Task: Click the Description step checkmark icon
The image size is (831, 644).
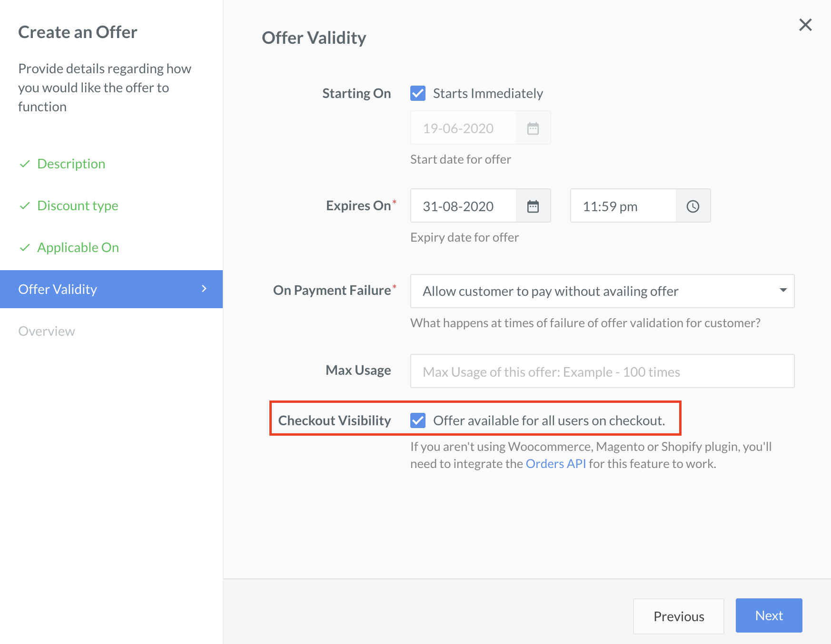Action: 25,164
